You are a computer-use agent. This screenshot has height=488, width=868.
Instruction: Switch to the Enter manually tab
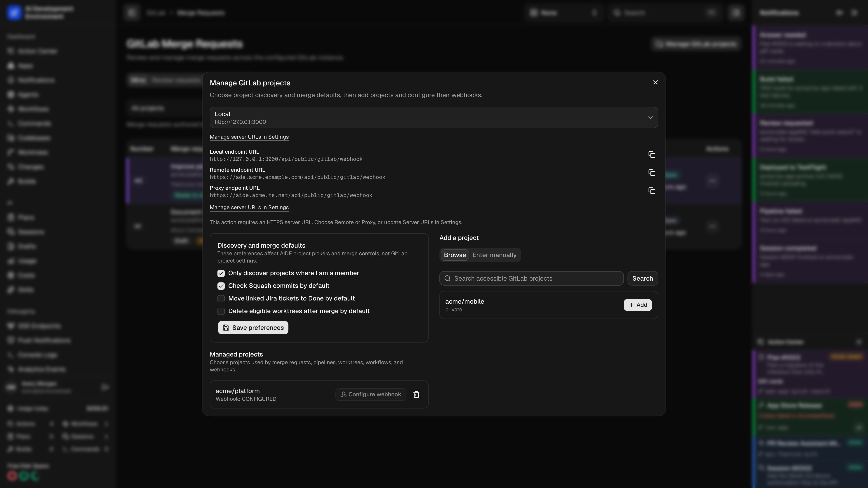tap(494, 255)
